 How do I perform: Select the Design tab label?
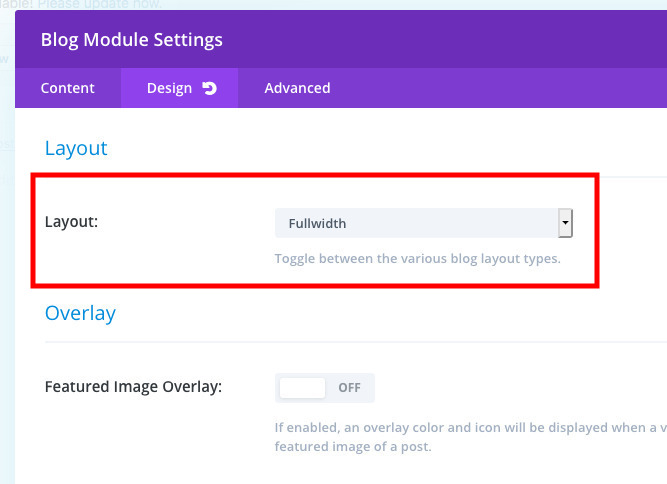point(169,88)
